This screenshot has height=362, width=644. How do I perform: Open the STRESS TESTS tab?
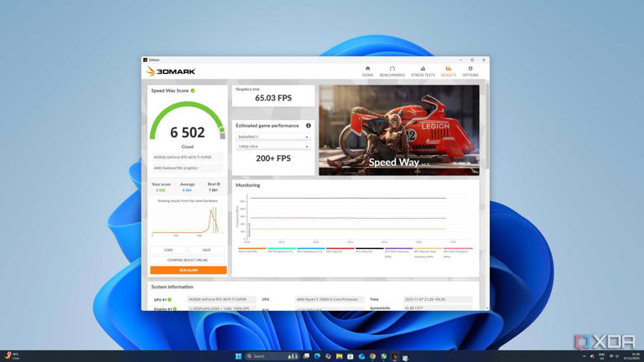[x=423, y=71]
